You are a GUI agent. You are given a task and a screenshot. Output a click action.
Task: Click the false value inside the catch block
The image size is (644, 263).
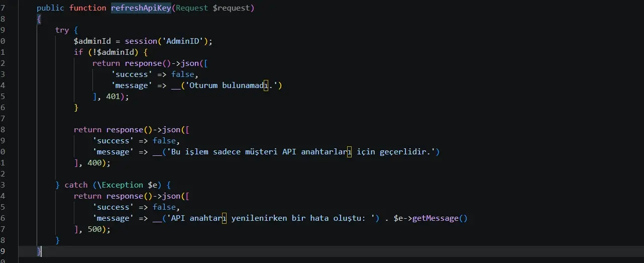click(x=164, y=207)
